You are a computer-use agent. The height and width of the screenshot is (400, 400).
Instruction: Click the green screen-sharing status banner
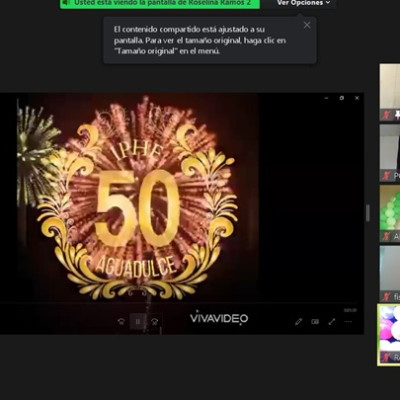pyautogui.click(x=160, y=3)
